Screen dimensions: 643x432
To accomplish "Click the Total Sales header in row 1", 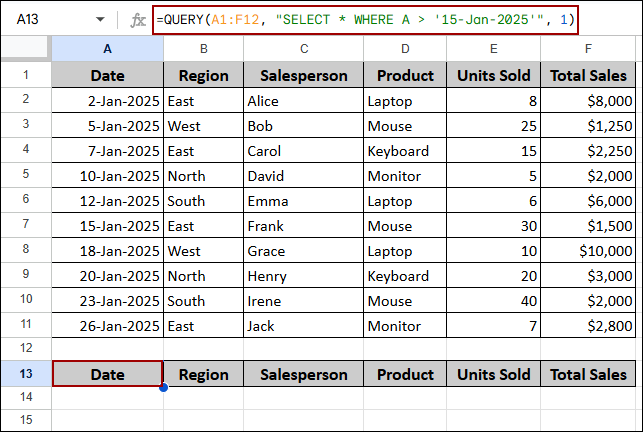I will pos(588,75).
